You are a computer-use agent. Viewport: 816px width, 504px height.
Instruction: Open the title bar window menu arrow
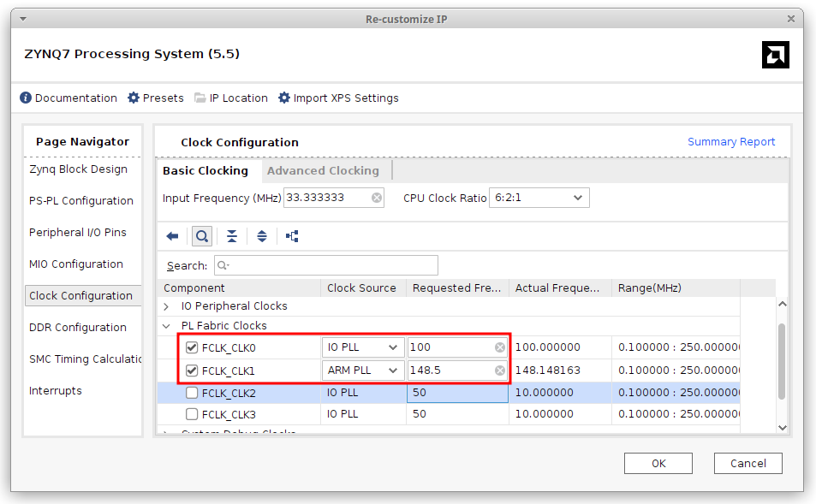pos(23,19)
